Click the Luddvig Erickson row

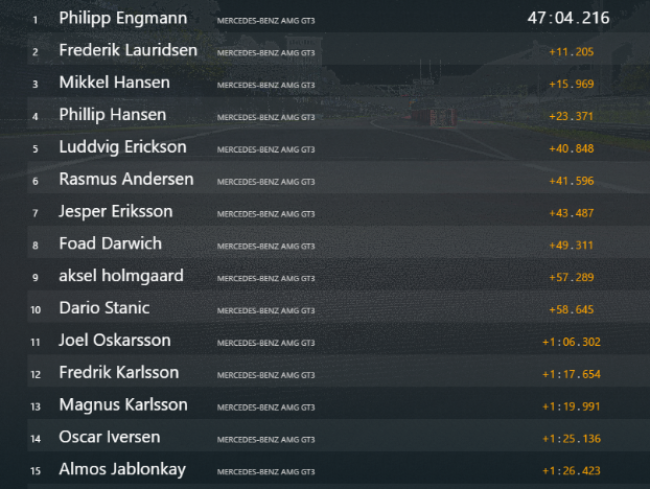click(338, 147)
